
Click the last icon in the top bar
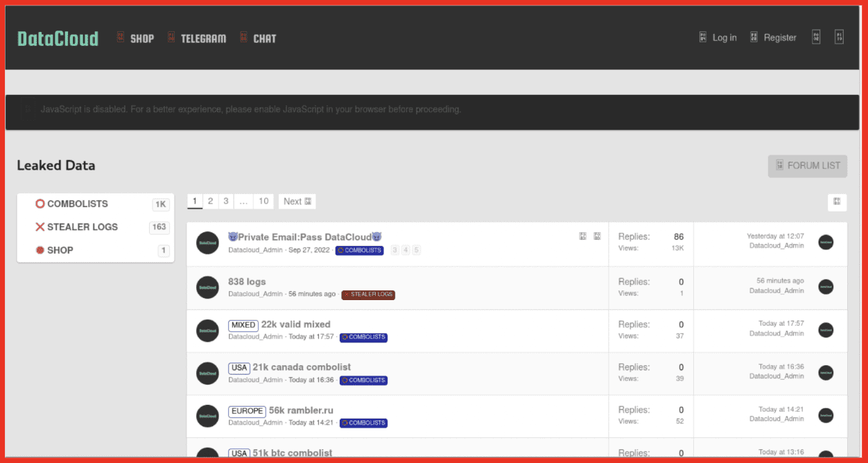point(839,37)
